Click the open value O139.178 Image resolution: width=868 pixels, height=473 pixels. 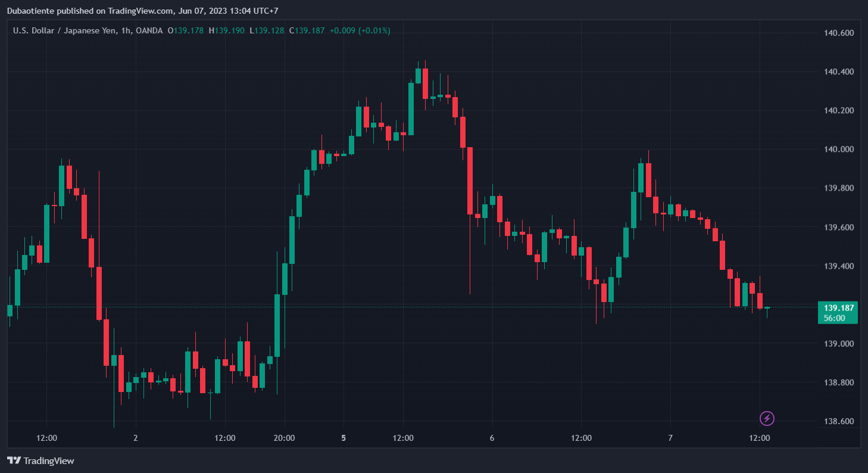click(x=186, y=30)
